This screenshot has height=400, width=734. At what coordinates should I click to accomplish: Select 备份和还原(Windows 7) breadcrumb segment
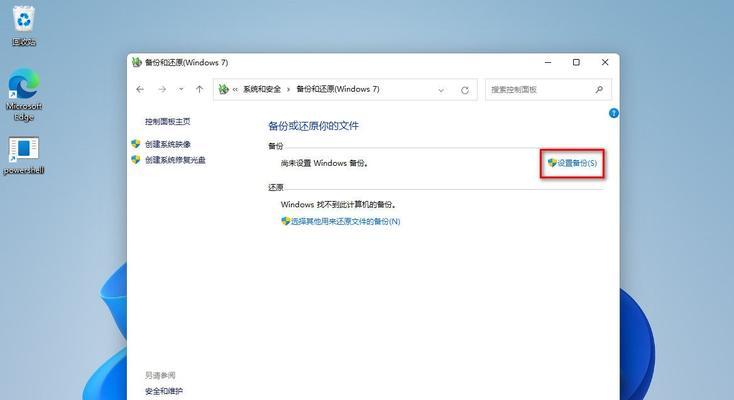[338, 89]
